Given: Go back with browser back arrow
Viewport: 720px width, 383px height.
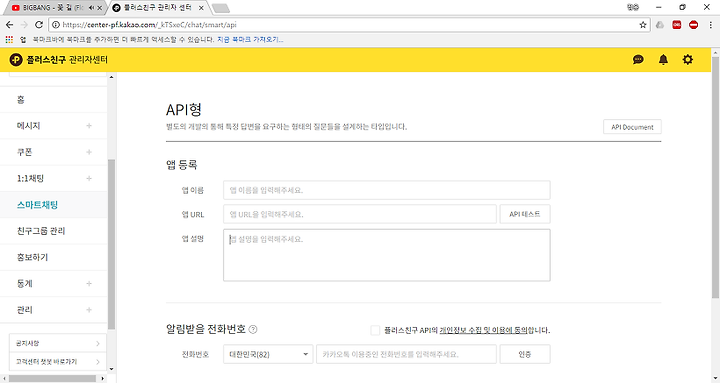Looking at the screenshot, I should 9,25.
